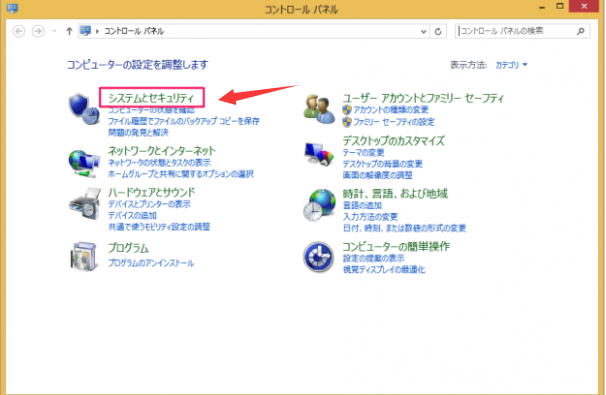Click the Control Panel icon in address bar

85,31
